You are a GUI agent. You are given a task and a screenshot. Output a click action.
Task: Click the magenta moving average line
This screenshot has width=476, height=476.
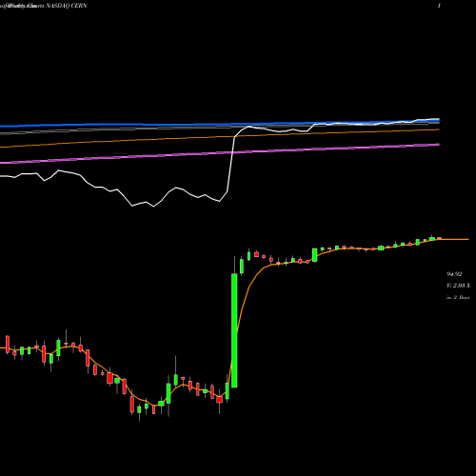220,153
